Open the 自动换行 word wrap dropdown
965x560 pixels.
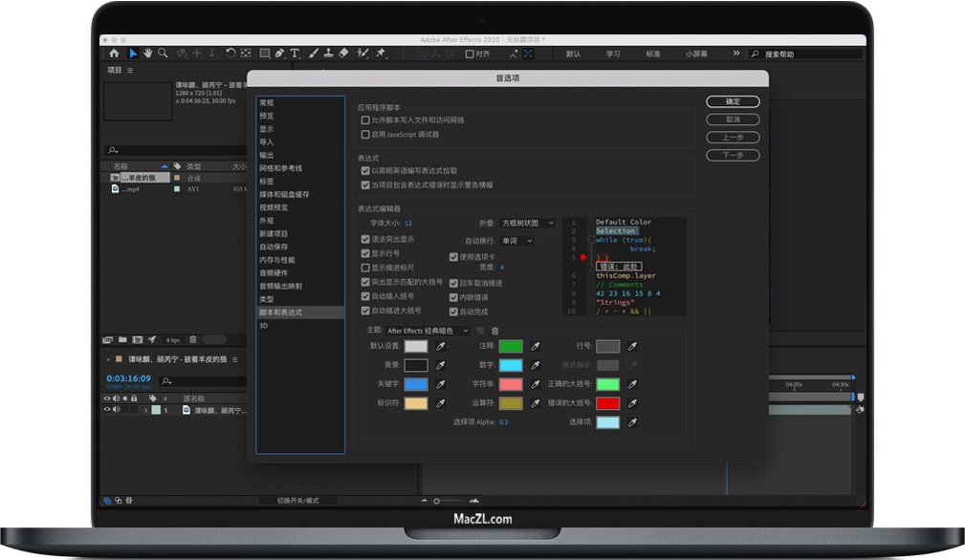[x=517, y=240]
